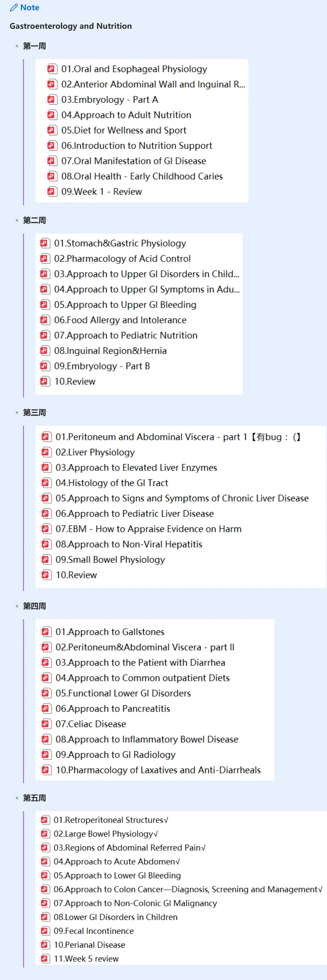Select the 第一周 bullet heading
The width and height of the screenshot is (327, 980).
[34, 46]
